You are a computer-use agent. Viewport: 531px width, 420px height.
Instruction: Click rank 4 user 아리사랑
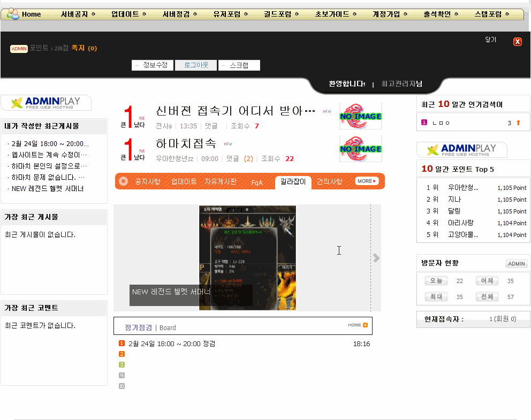click(460, 223)
